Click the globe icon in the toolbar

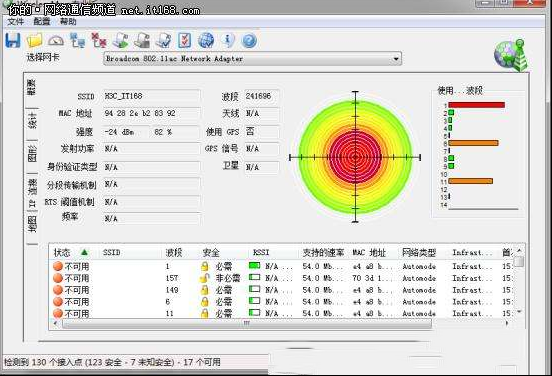click(206, 40)
